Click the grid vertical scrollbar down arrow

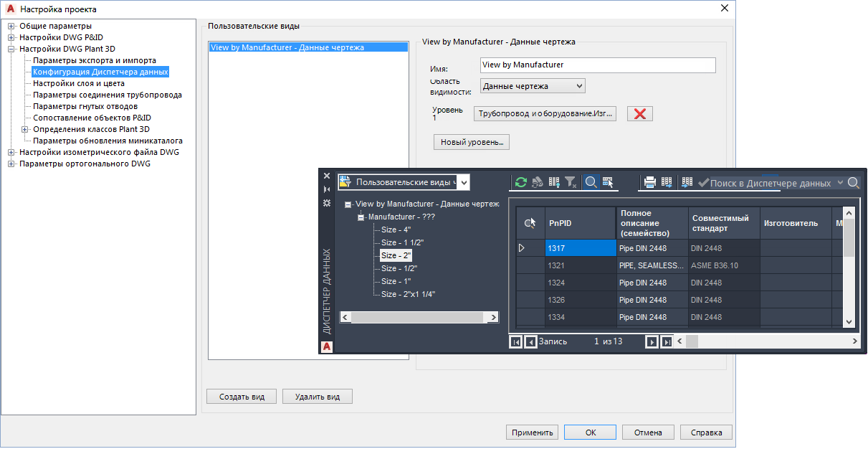coord(849,322)
